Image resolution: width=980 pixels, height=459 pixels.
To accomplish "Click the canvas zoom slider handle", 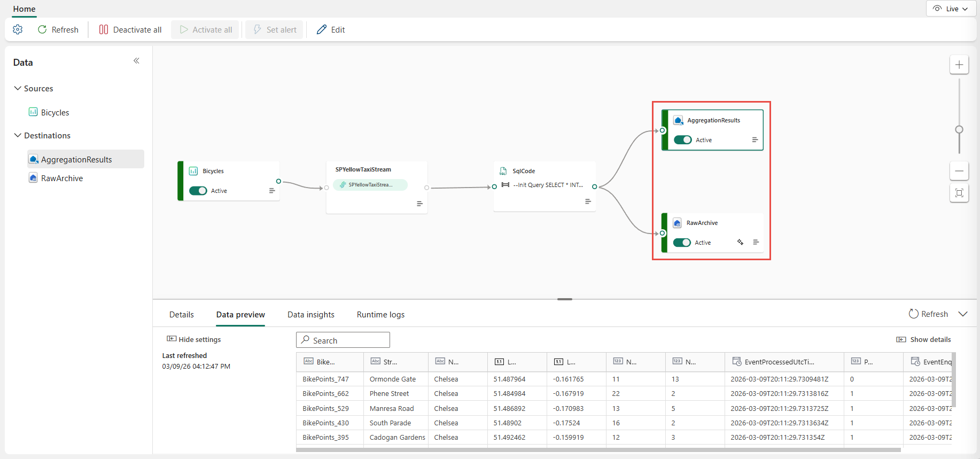I will coord(959,129).
